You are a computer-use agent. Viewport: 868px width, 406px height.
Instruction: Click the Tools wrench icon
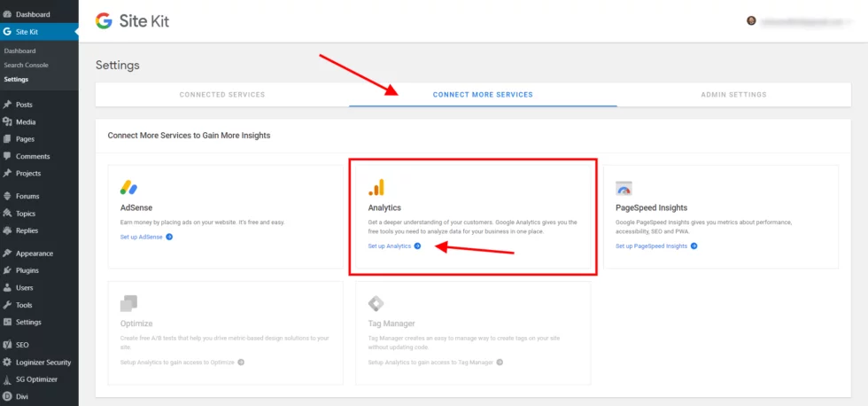pos(7,305)
